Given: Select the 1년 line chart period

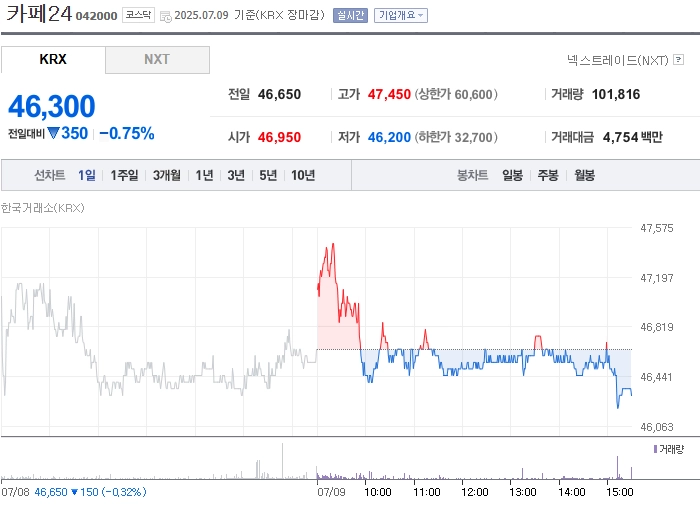Looking at the screenshot, I should (x=204, y=175).
